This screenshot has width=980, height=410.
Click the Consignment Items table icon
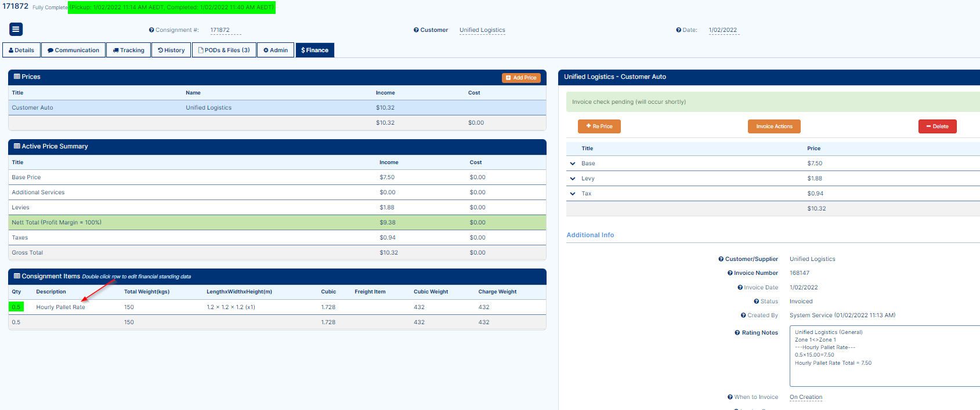point(17,276)
